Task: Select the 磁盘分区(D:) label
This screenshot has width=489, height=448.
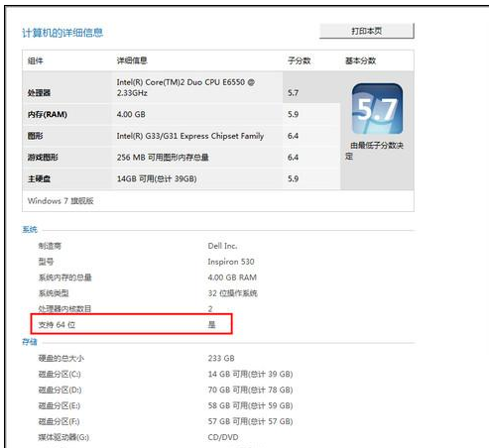Action: (x=60, y=390)
